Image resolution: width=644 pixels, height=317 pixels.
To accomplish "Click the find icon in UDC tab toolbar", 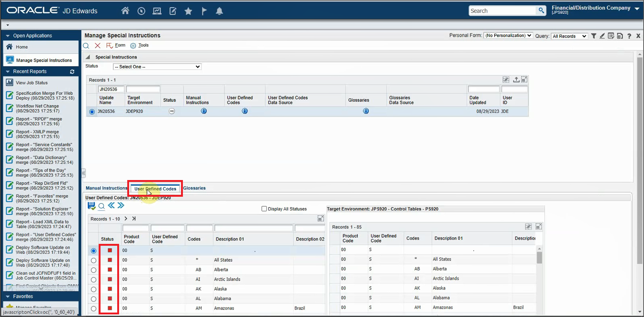I will (x=101, y=206).
